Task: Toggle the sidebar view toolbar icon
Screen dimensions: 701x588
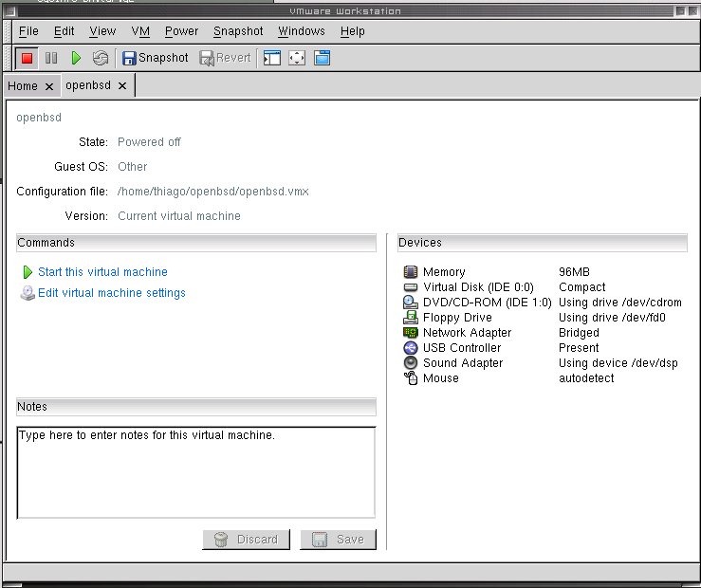Action: pyautogui.click(x=272, y=58)
